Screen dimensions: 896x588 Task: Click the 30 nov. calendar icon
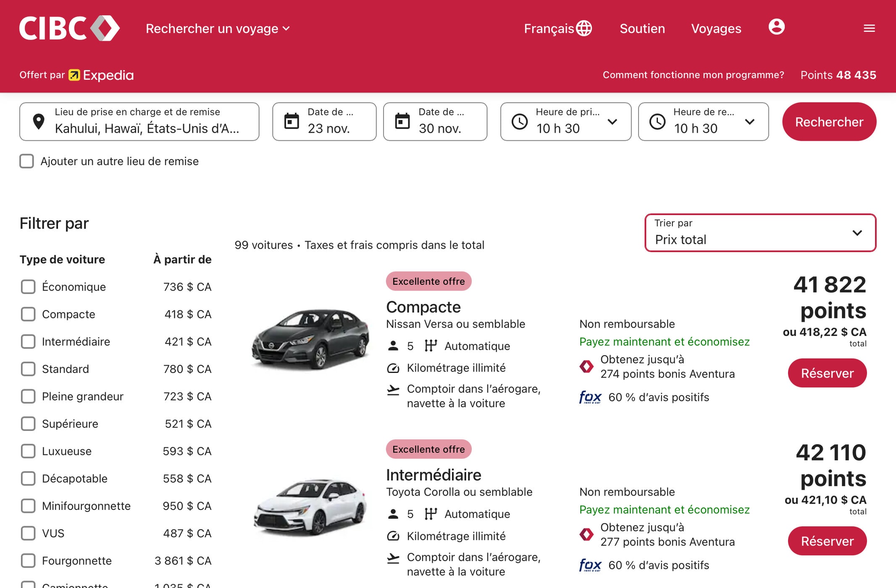pyautogui.click(x=402, y=121)
